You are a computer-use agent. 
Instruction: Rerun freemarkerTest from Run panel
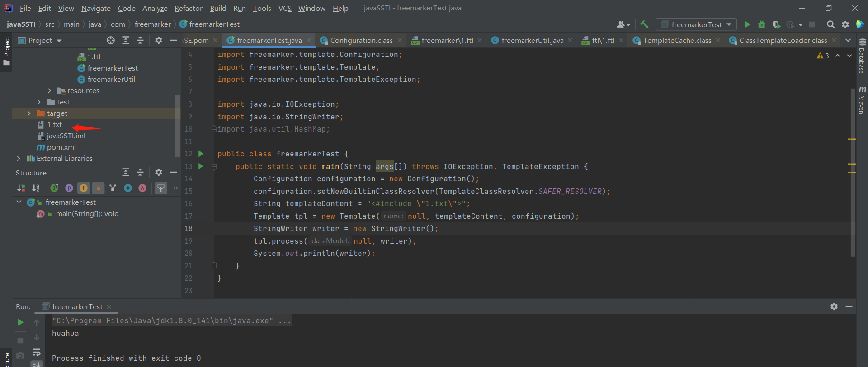coord(20,322)
